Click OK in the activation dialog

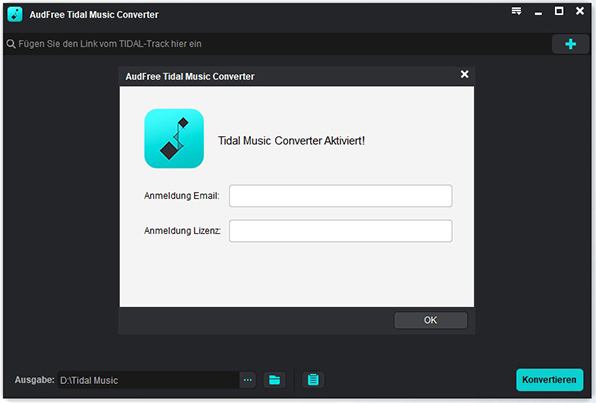[430, 320]
